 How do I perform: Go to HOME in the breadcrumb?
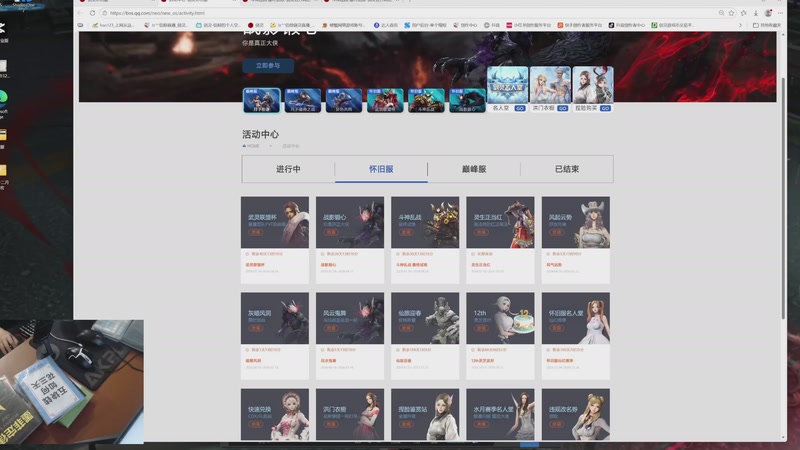(251, 146)
